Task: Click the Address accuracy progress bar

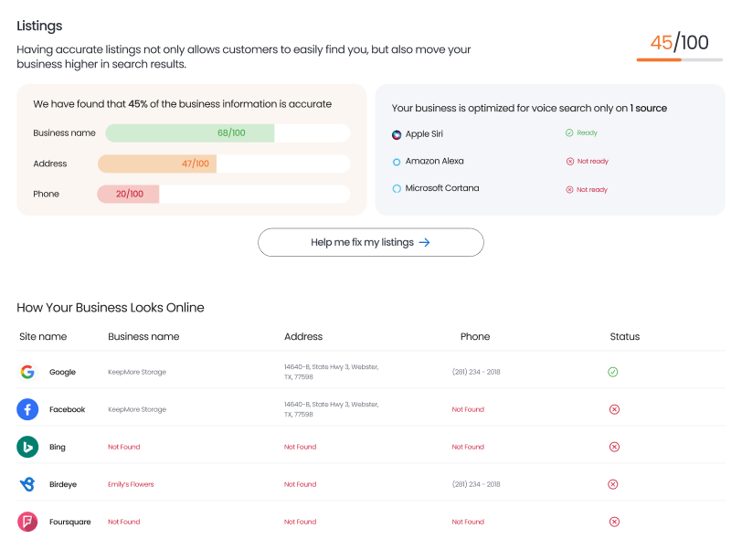Action: coord(223,164)
